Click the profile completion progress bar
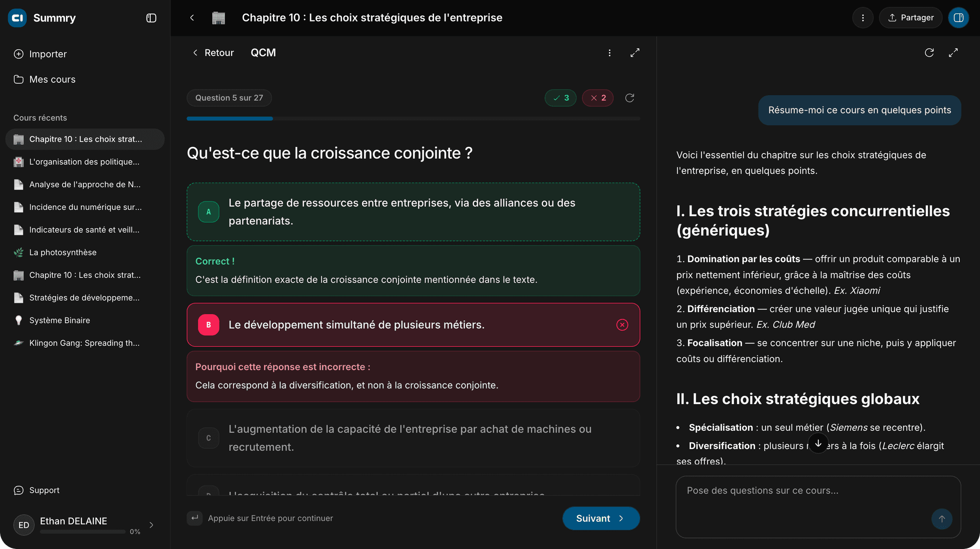Viewport: 980px width, 549px height. pos(83,532)
